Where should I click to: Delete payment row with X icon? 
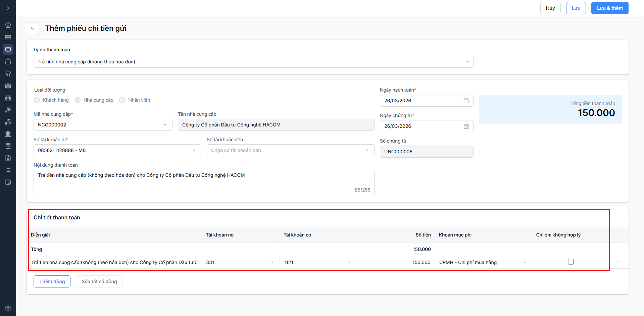pos(618,262)
